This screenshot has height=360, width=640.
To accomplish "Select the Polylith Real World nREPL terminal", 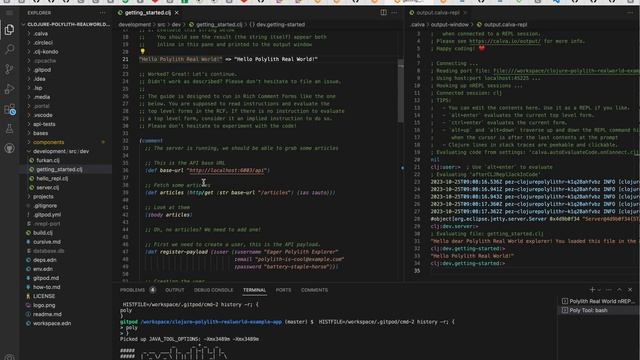I will pos(598,301).
